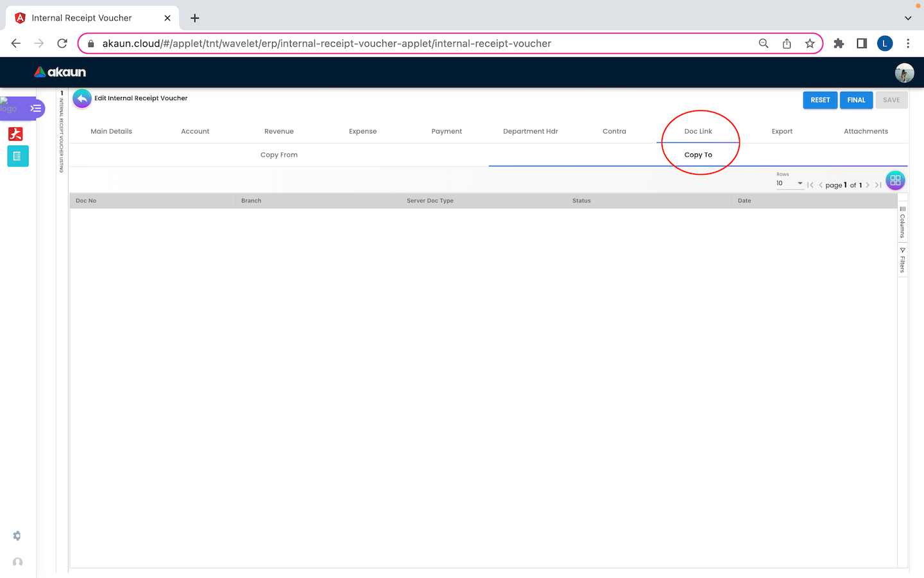Expand the Columns side panel
This screenshot has width=924, height=578.
tap(902, 222)
